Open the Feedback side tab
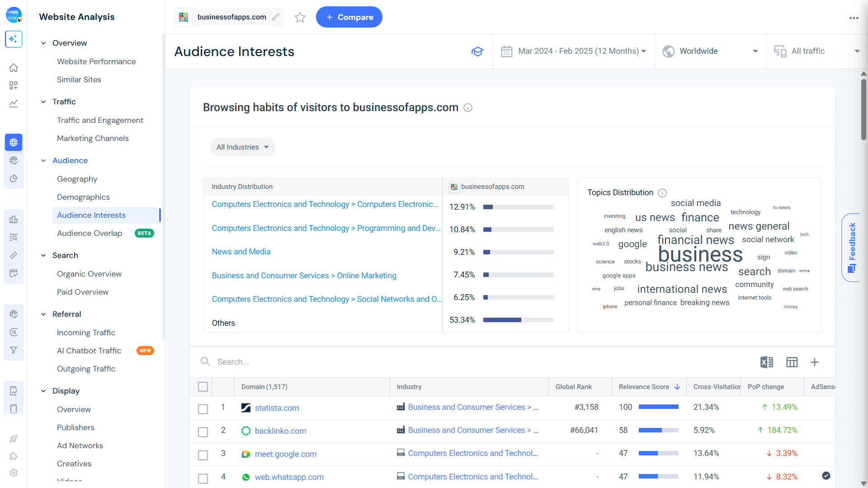The image size is (868, 488). pos(852,248)
